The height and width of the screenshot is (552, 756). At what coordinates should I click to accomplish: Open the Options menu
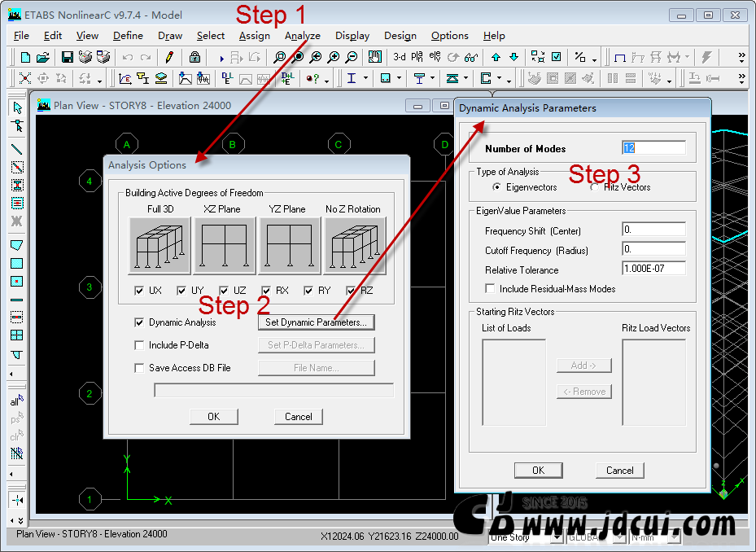pyautogui.click(x=449, y=36)
